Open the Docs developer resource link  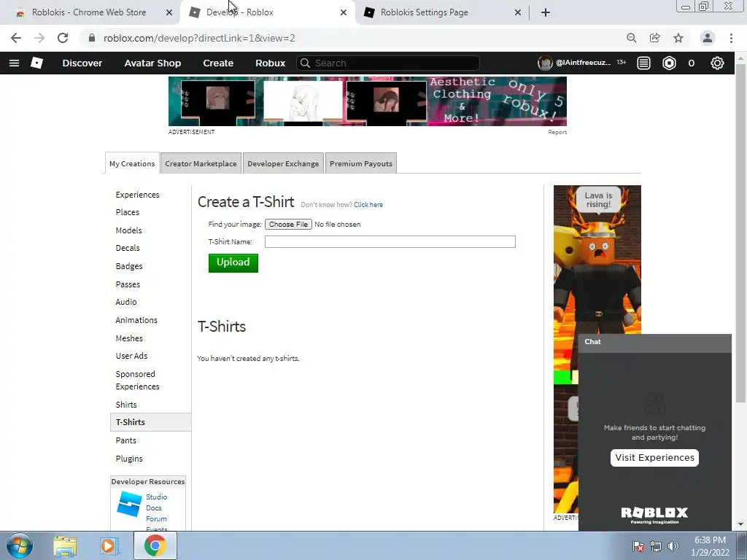click(x=153, y=507)
